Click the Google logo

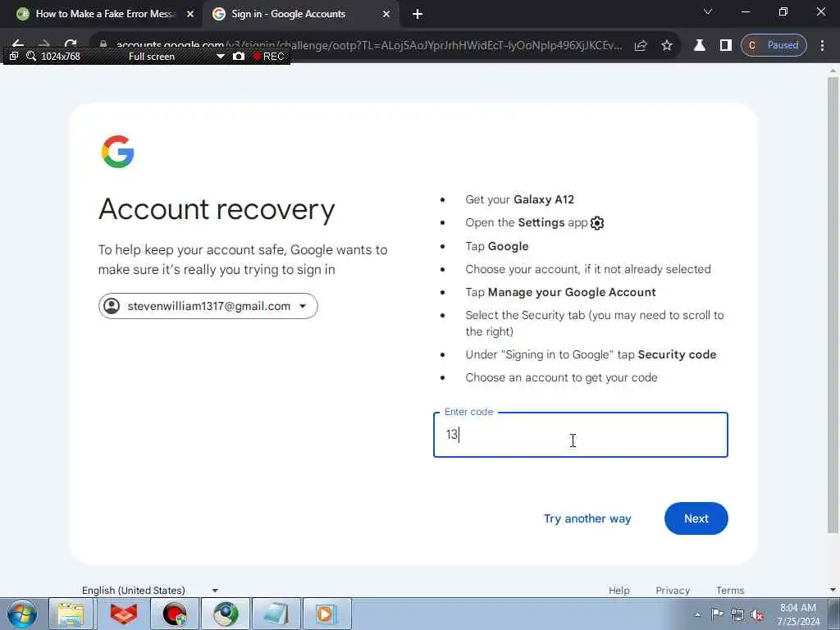click(x=117, y=152)
